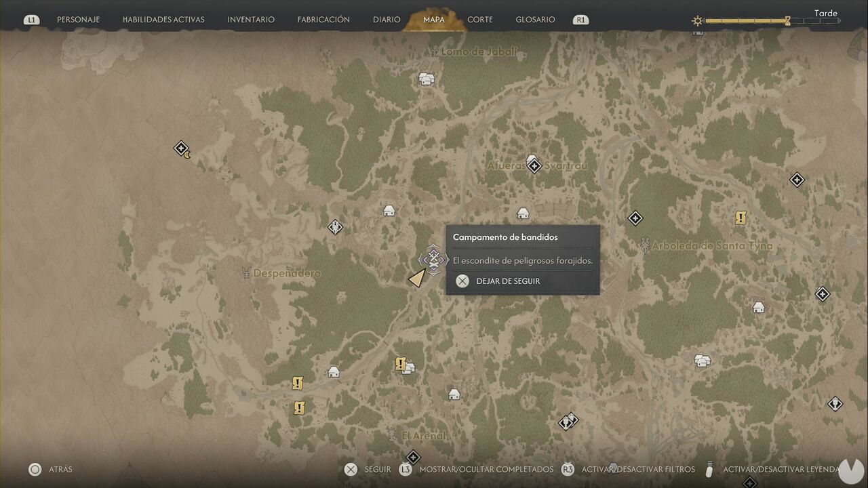Click the Campamento de bandidos tooltip title
Viewport: 868px width, 488px height.
(x=505, y=237)
